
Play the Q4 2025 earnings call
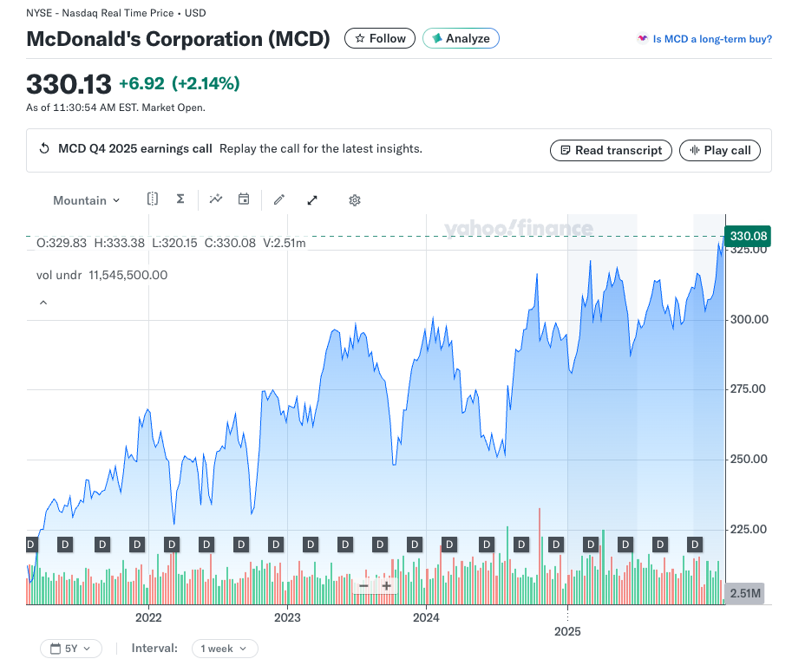pos(719,150)
